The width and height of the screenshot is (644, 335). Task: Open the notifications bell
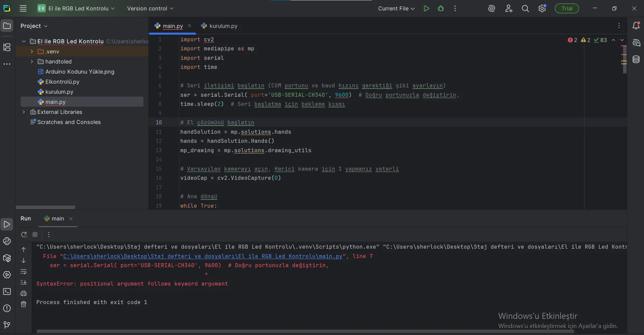(636, 26)
